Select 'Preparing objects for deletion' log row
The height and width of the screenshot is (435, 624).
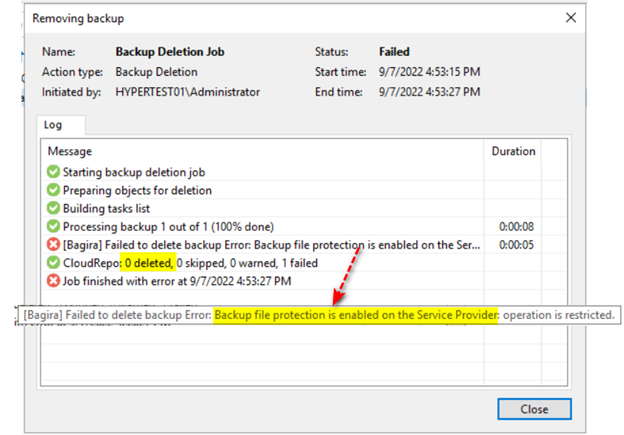[x=304, y=190]
